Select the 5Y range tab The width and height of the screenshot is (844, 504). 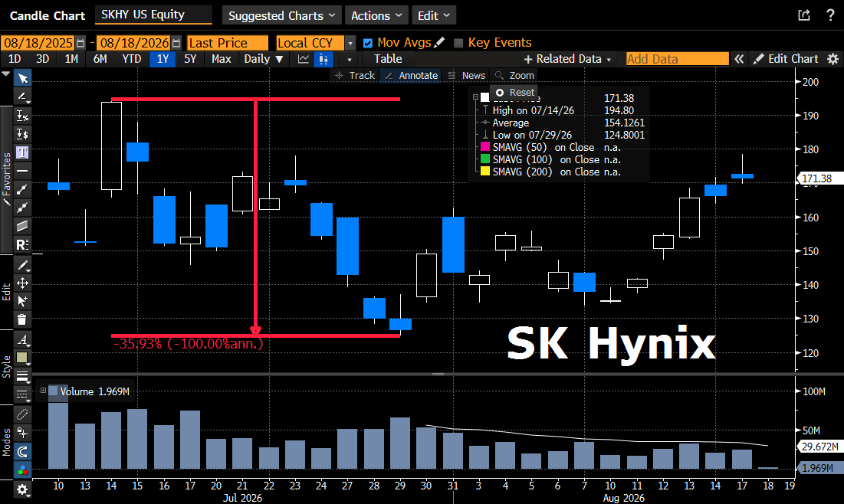click(x=191, y=59)
